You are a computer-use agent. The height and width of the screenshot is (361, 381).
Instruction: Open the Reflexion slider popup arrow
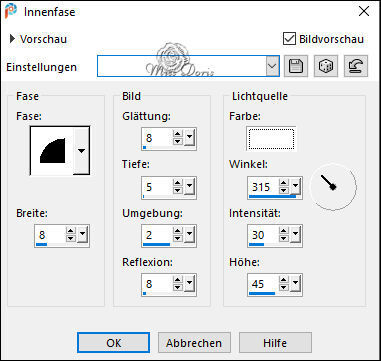coord(189,284)
